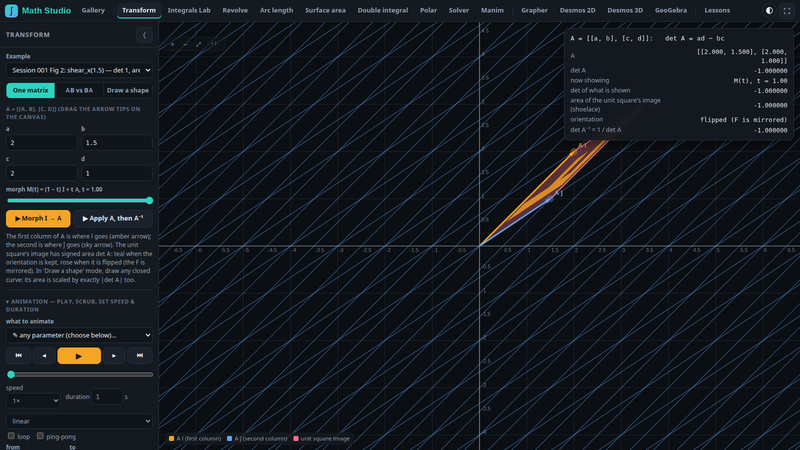Open the linear easing dropdown
Viewport: 800px width, 450px height.
pos(79,421)
